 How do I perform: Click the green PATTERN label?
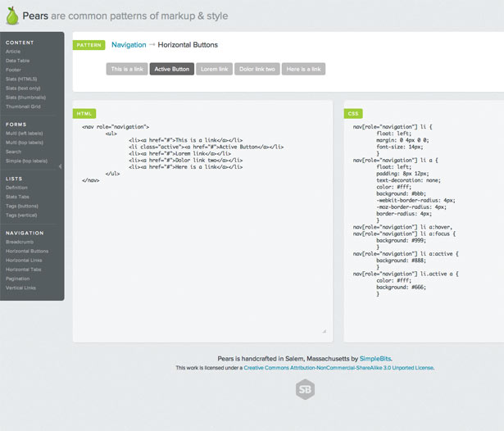[89, 45]
